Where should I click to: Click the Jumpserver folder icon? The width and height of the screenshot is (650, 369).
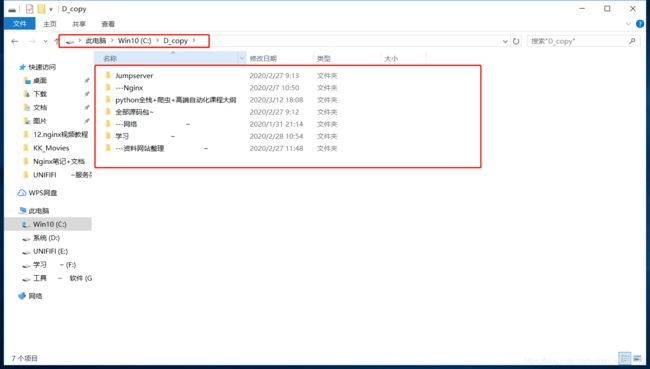(x=108, y=75)
